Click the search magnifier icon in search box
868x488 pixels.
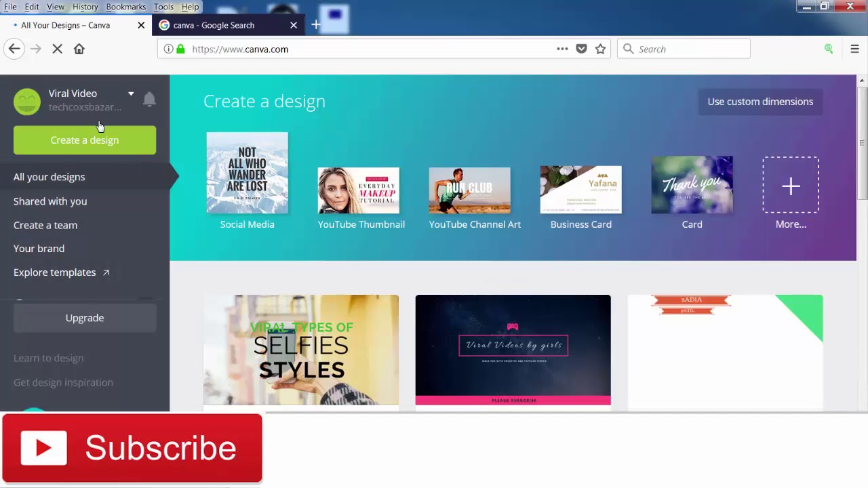point(628,49)
